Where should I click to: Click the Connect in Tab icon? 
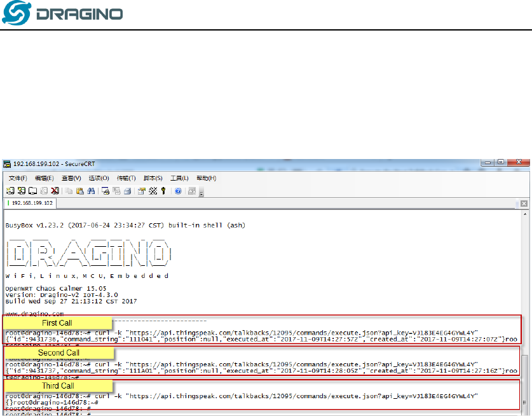tap(32, 191)
